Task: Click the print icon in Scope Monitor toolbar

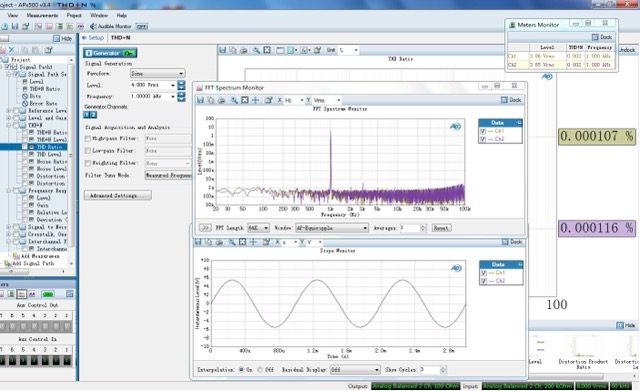Action: click(219, 242)
